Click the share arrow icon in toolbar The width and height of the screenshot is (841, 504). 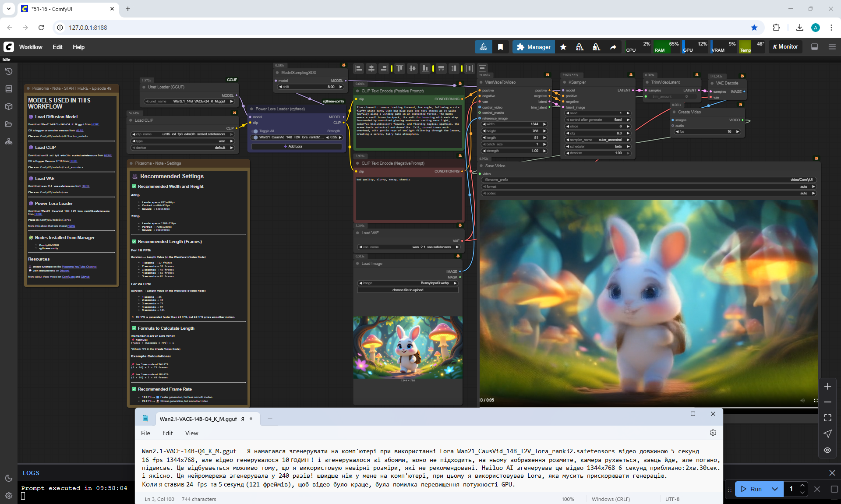coord(613,47)
